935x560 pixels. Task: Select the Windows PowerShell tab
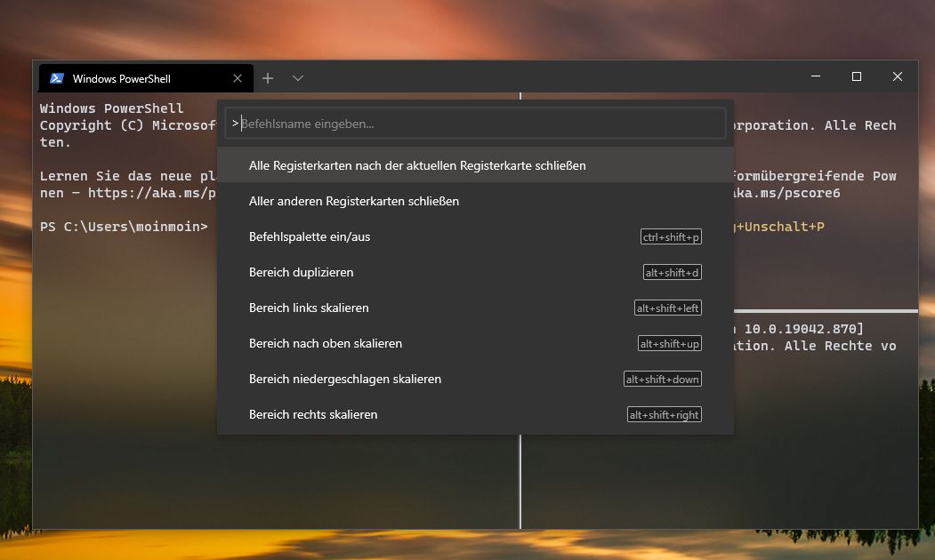[146, 78]
